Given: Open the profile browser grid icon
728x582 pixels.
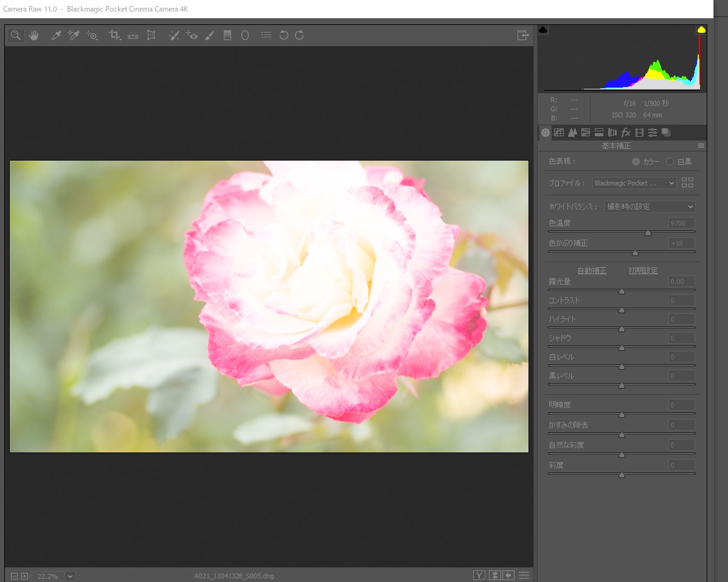Looking at the screenshot, I should point(688,182).
